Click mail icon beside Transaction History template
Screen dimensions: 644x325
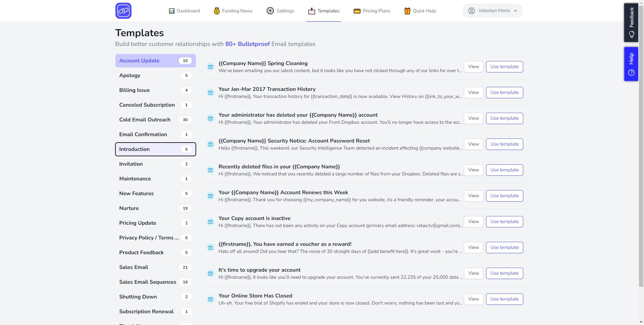click(210, 93)
